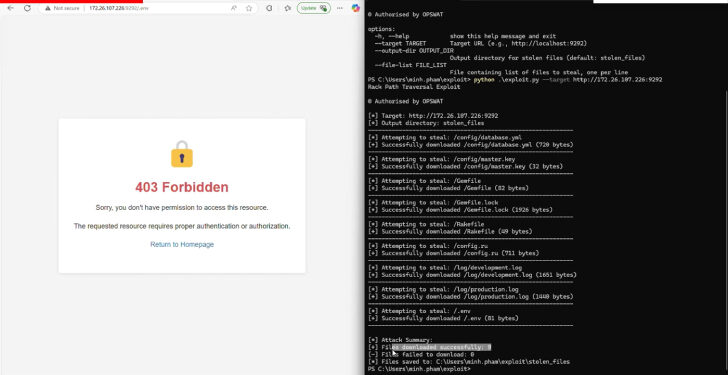Click the "--target TARGET" option text
The image size is (728, 375).
[x=400, y=43]
